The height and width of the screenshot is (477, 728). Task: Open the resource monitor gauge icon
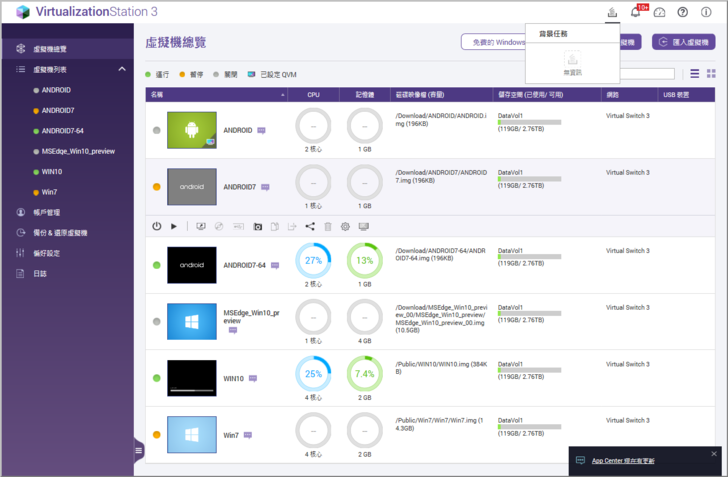coord(659,12)
